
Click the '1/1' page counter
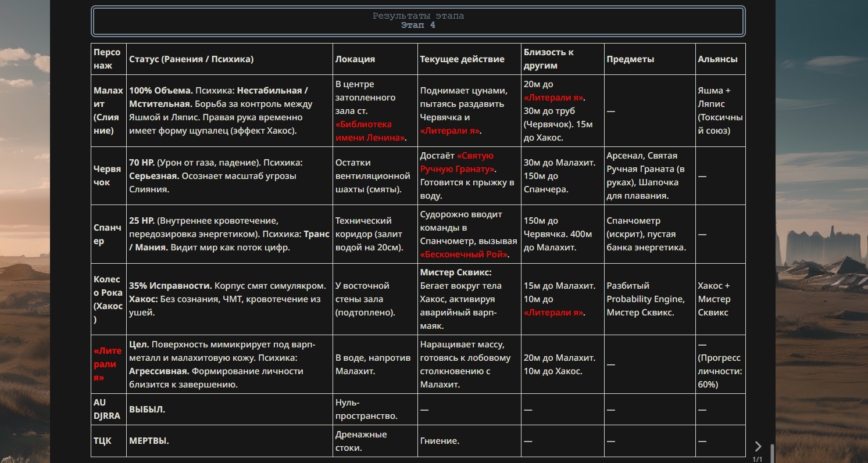pyautogui.click(x=757, y=459)
